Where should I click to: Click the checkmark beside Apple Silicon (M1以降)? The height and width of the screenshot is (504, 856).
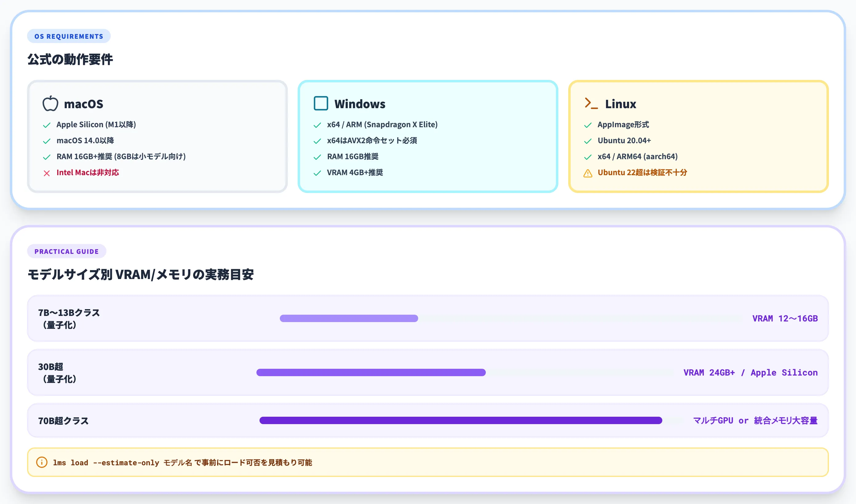pos(47,125)
